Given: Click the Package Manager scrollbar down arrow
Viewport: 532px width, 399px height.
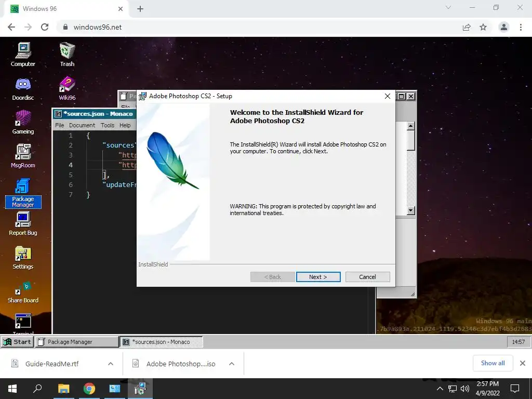Looking at the screenshot, I should tap(410, 210).
